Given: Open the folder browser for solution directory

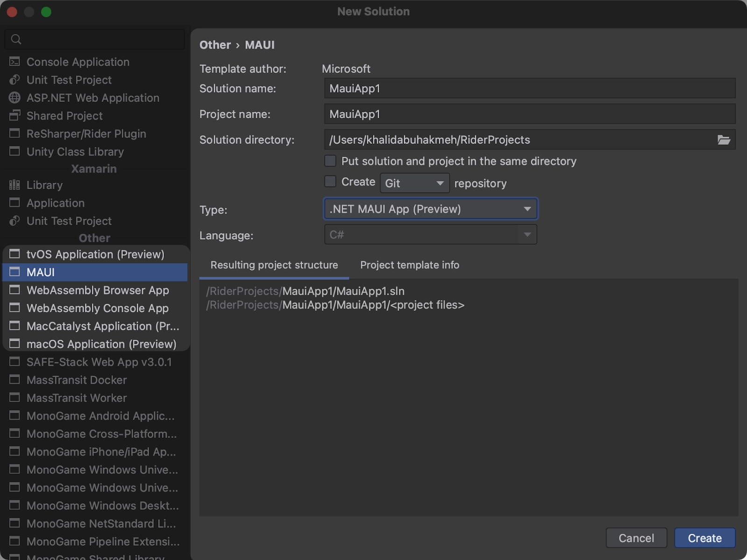Looking at the screenshot, I should [x=725, y=140].
